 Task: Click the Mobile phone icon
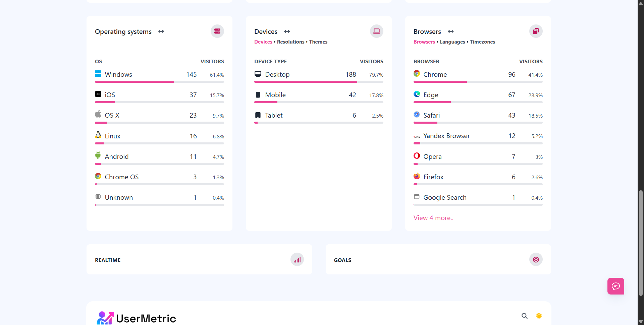(x=258, y=94)
